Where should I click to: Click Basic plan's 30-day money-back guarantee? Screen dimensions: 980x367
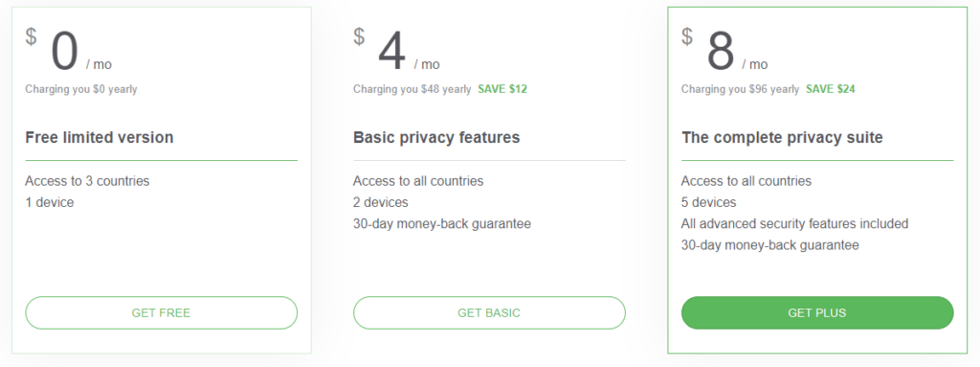point(442,223)
